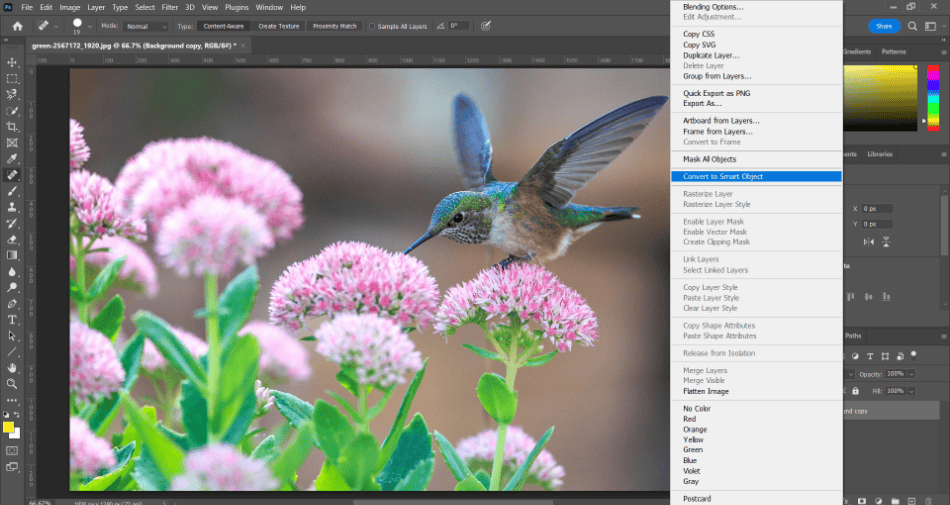Switch to the Libraries tab

click(x=880, y=154)
